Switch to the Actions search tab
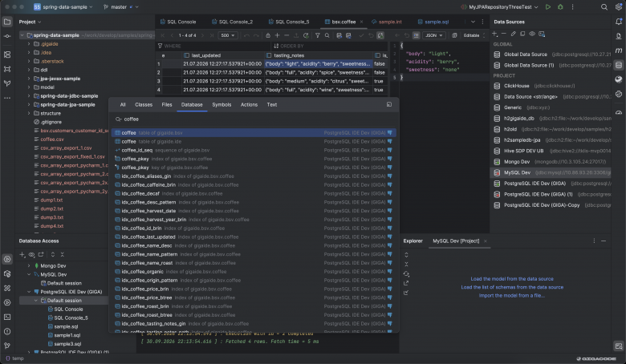This screenshot has height=364, width=626. (x=249, y=104)
